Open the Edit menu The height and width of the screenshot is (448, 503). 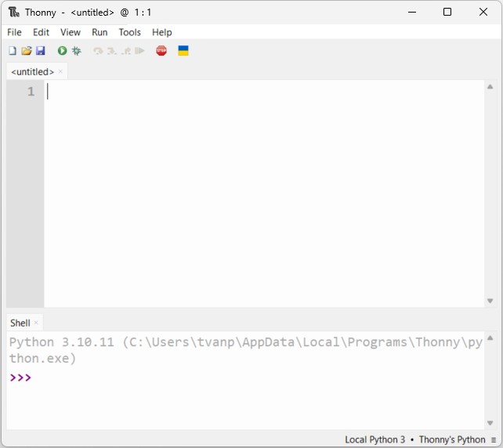(x=41, y=32)
